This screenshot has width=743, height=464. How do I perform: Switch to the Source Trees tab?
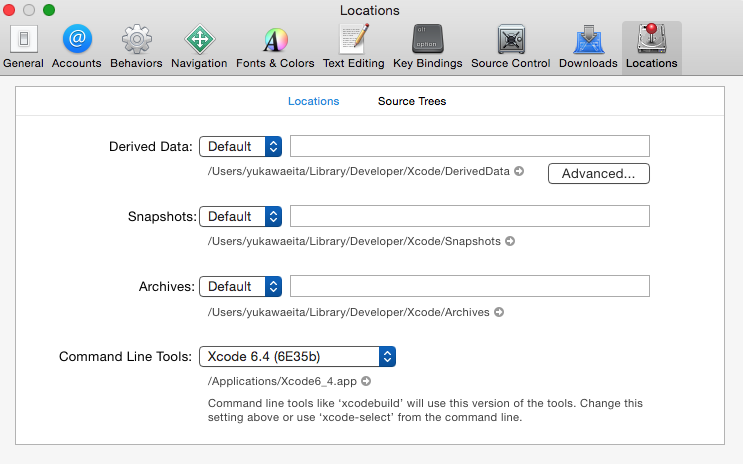[x=412, y=101]
